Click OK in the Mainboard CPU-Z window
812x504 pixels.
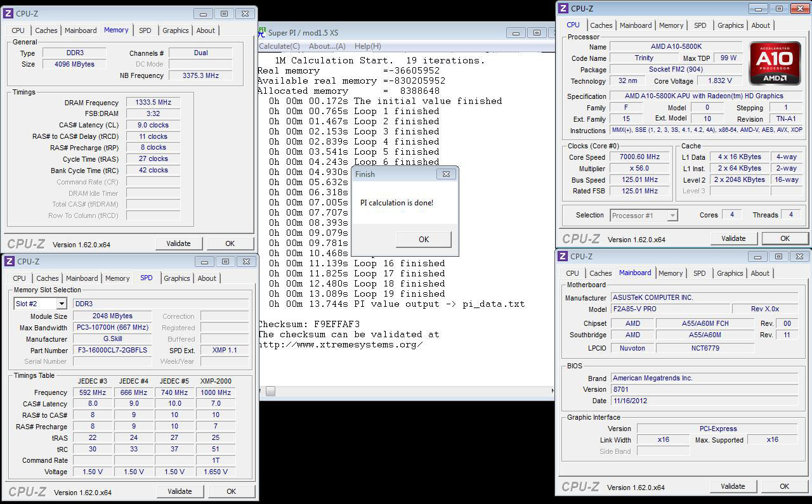tap(784, 486)
